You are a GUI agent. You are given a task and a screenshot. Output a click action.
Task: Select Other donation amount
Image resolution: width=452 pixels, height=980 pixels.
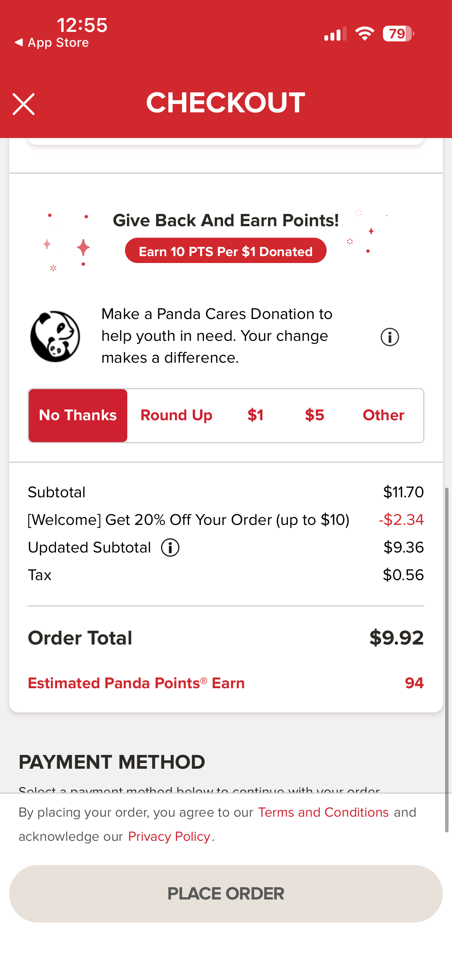383,415
